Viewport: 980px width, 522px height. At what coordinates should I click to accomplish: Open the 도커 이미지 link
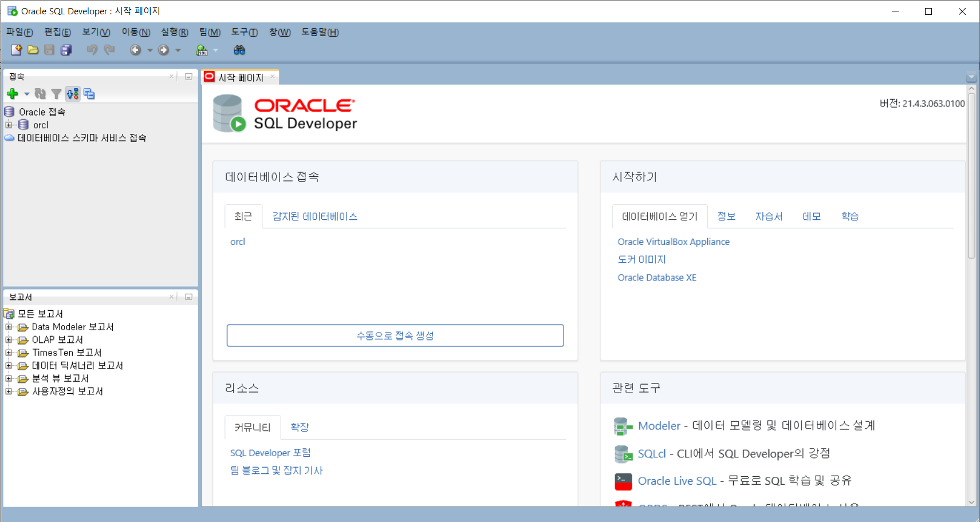point(641,259)
